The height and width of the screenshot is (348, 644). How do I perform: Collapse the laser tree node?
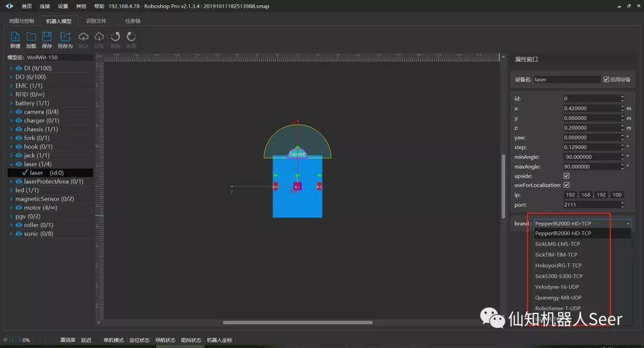click(11, 164)
